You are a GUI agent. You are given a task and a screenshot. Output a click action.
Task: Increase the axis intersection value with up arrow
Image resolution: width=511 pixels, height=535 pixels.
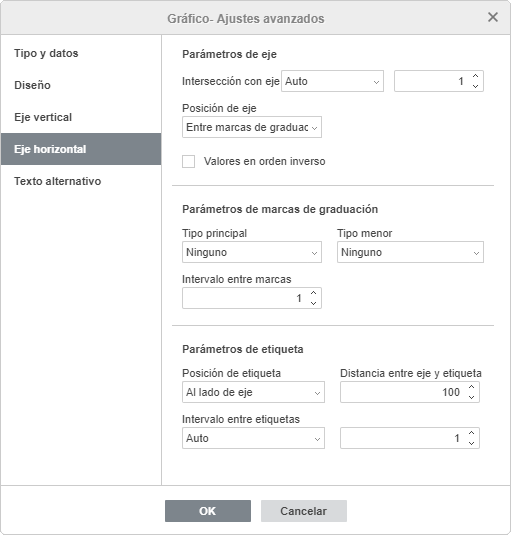click(476, 76)
